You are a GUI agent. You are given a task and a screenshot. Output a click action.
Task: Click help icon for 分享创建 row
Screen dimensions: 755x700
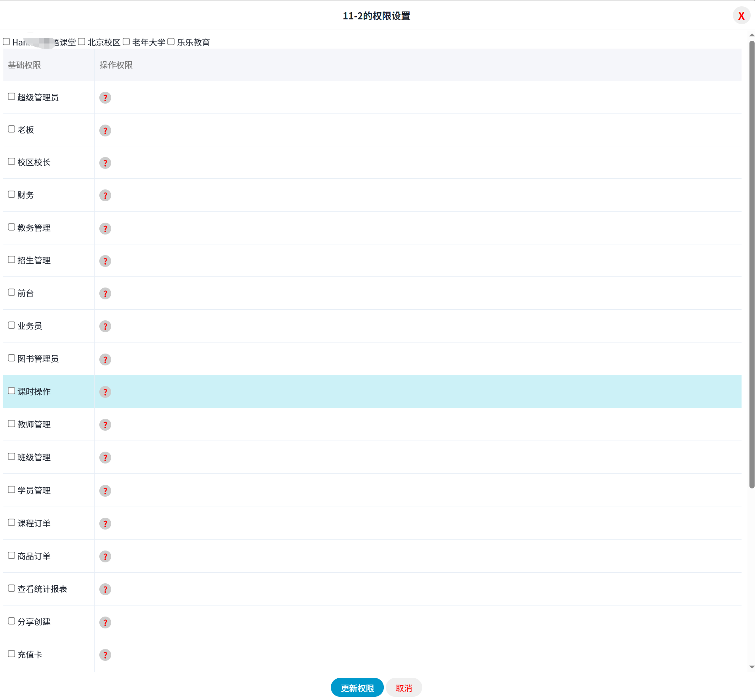(105, 622)
